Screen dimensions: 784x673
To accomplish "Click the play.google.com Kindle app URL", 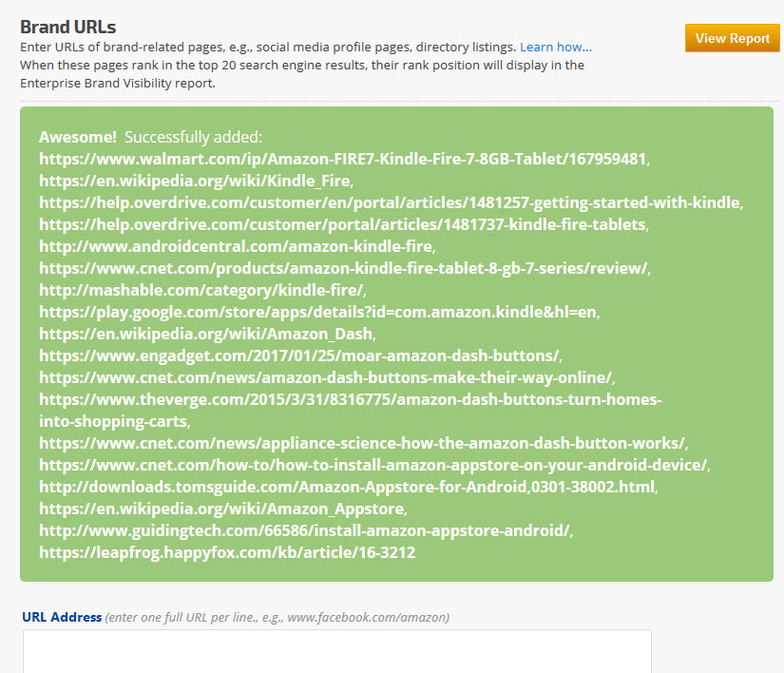I will (318, 312).
